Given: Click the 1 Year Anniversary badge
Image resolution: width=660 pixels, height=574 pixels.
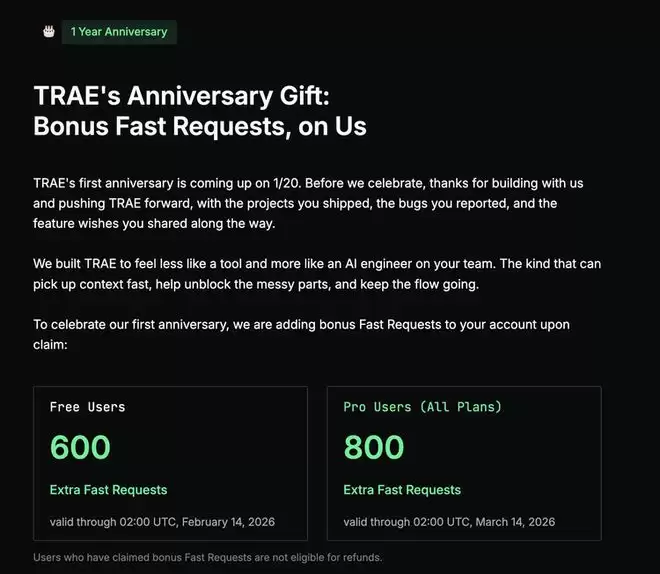Looking at the screenshot, I should [x=118, y=32].
